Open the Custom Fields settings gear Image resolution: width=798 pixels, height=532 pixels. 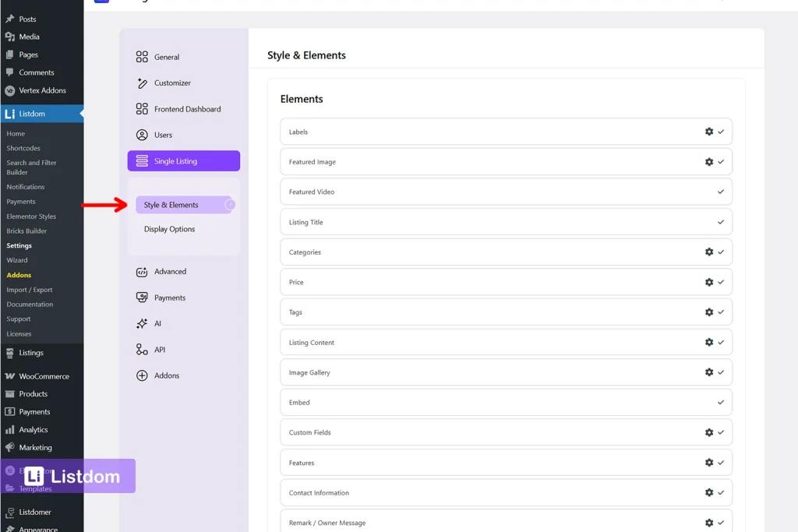coord(709,432)
